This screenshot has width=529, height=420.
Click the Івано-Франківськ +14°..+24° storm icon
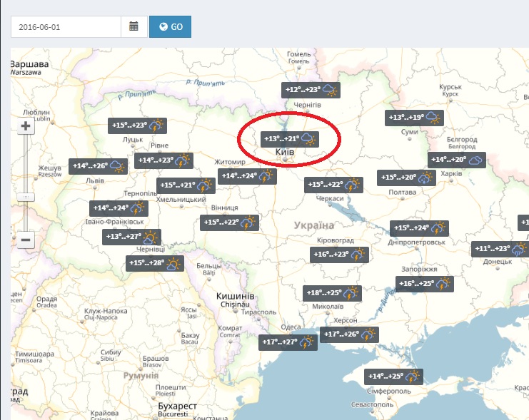[x=138, y=208]
